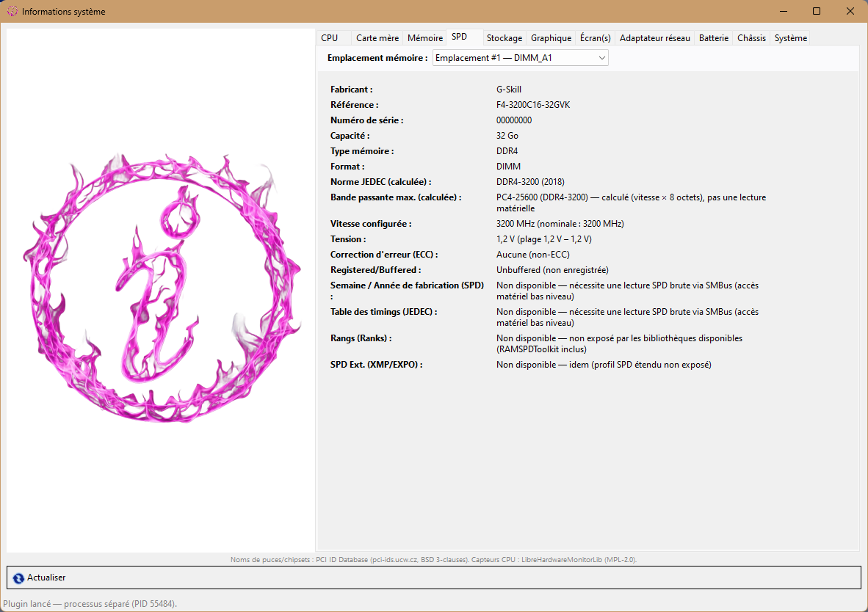Image resolution: width=868 pixels, height=612 pixels.
Task: Click the capacity value 32 Go
Action: [507, 136]
